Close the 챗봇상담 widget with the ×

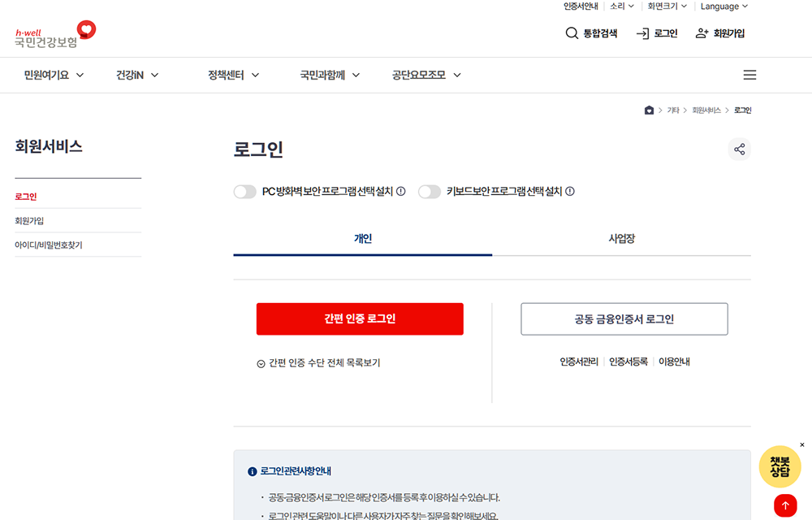click(x=802, y=444)
